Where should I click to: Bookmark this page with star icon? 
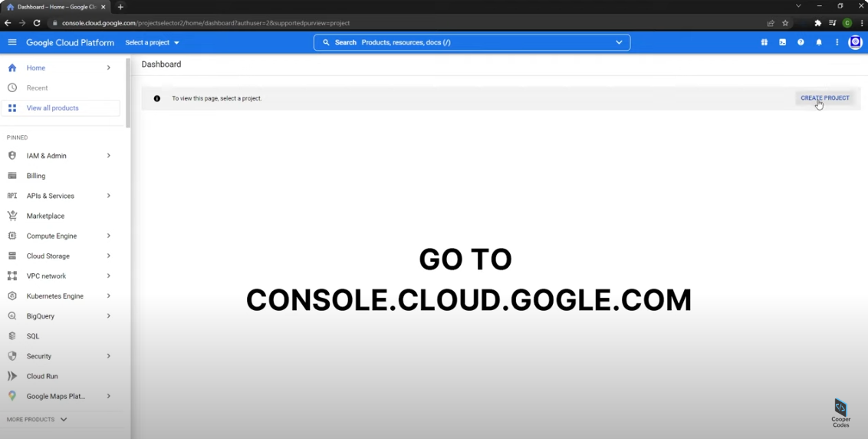point(785,23)
